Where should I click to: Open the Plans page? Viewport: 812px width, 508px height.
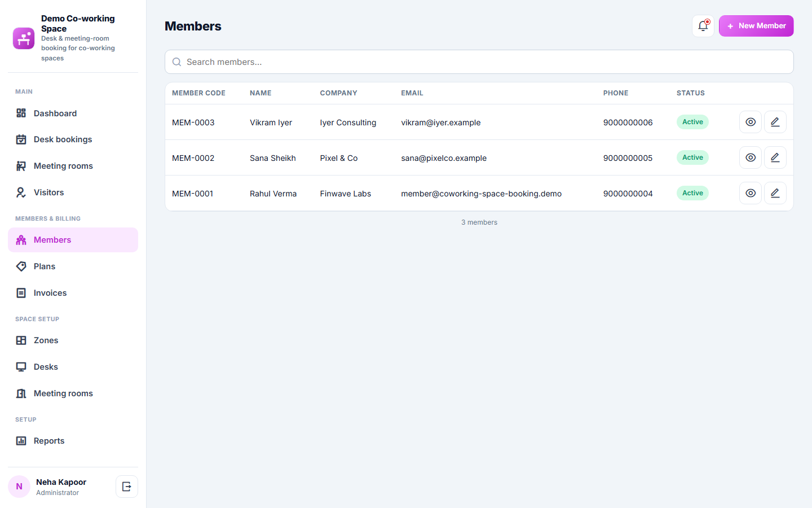point(73,266)
